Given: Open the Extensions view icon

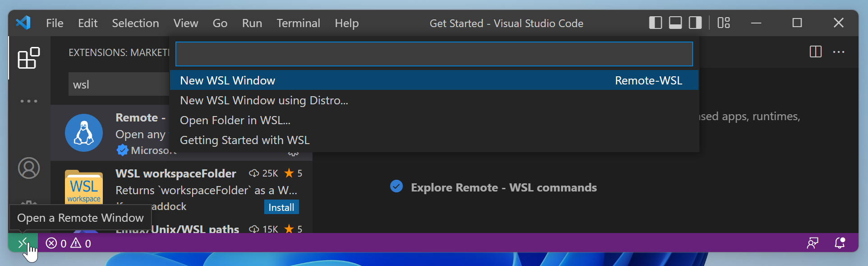Looking at the screenshot, I should click(28, 58).
